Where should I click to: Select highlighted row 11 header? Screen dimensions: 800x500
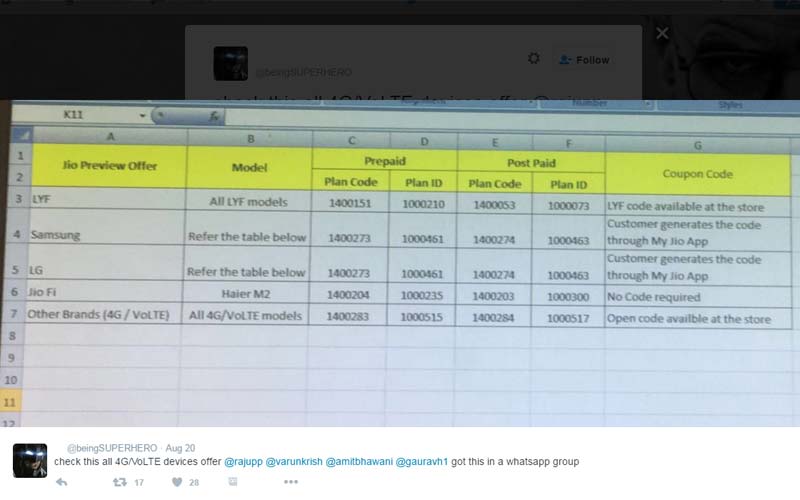[10, 403]
